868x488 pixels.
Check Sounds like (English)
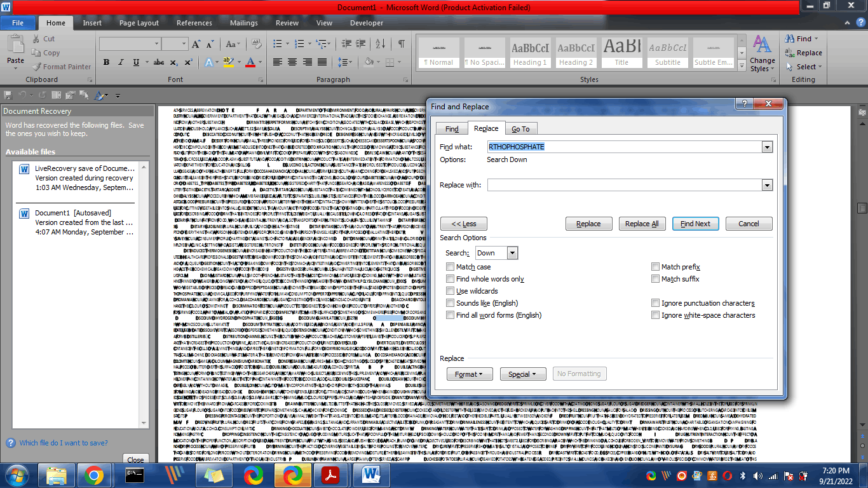450,303
